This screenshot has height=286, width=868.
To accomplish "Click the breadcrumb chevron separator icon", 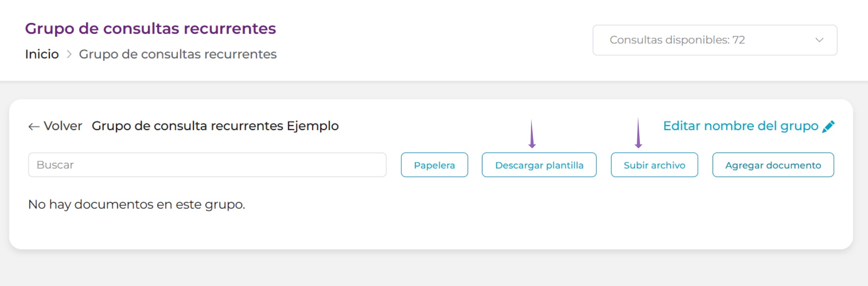I will point(69,54).
